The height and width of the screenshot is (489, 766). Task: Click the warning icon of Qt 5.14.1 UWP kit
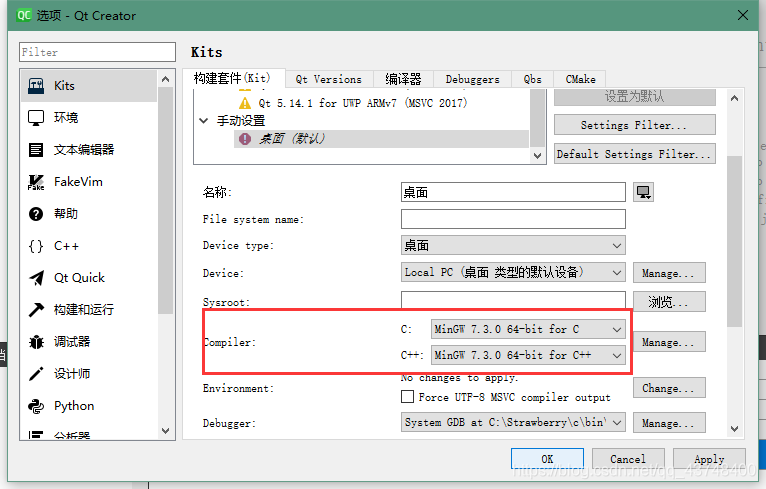(245, 103)
